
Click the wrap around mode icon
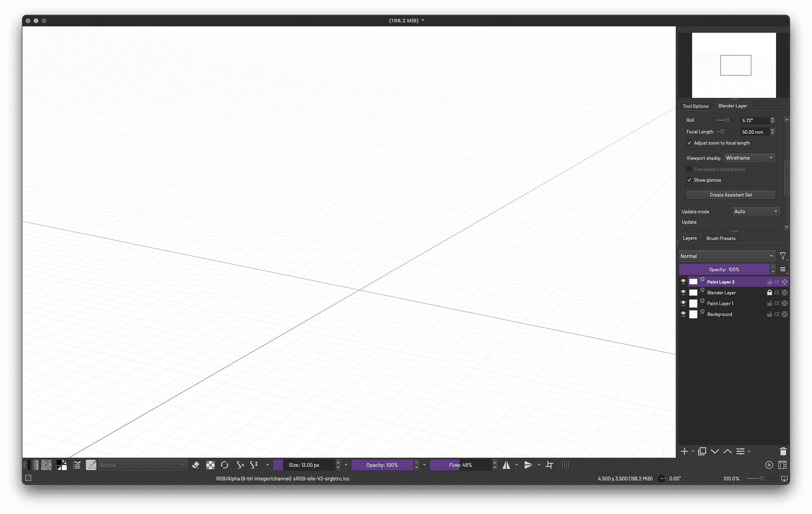click(x=549, y=465)
